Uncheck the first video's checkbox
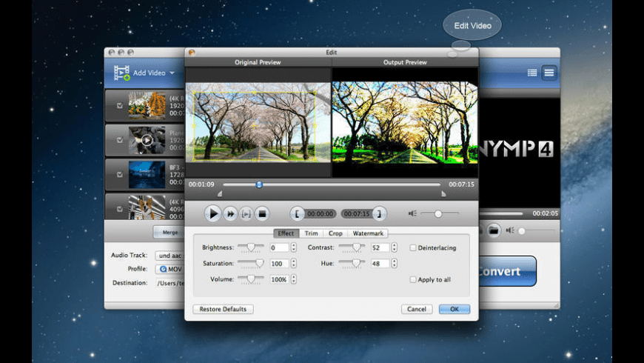Viewport: 644px width, 363px height. (x=119, y=106)
